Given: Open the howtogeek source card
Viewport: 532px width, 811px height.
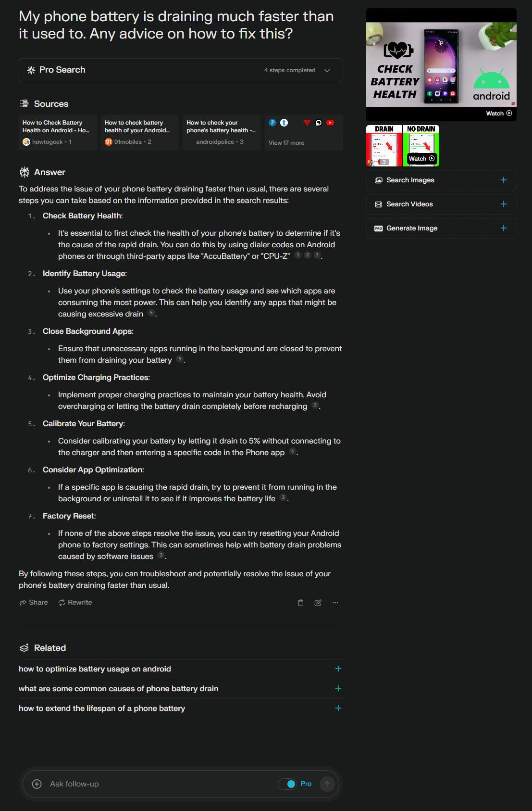Looking at the screenshot, I should [58, 133].
